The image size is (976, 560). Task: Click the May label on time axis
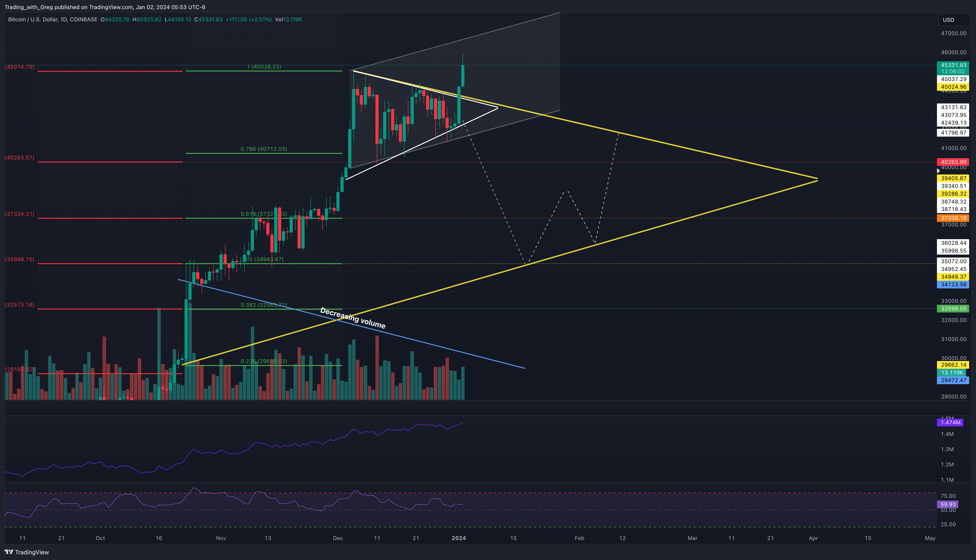click(930, 538)
